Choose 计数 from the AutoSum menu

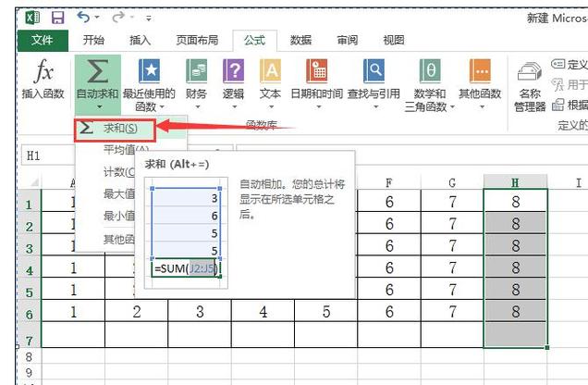pyautogui.click(x=119, y=172)
